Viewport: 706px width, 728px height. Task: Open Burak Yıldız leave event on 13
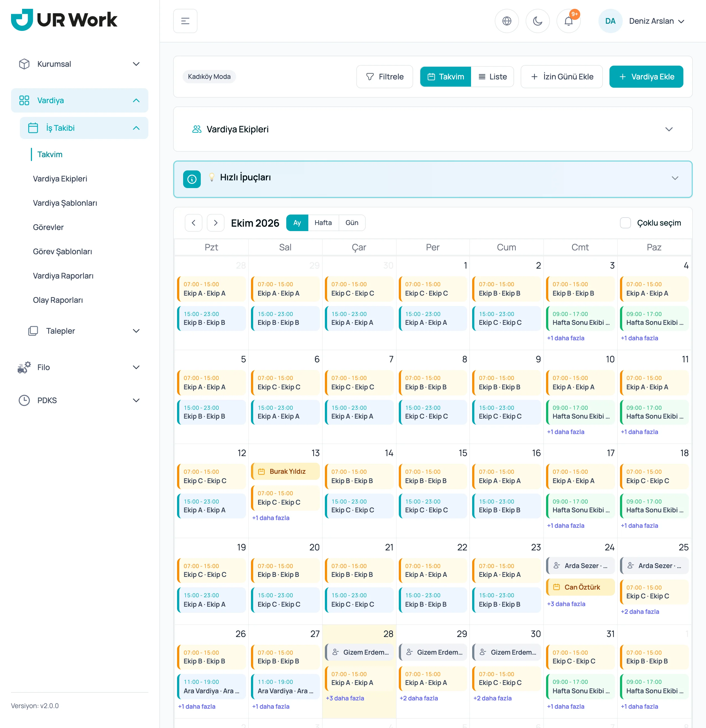tap(285, 471)
